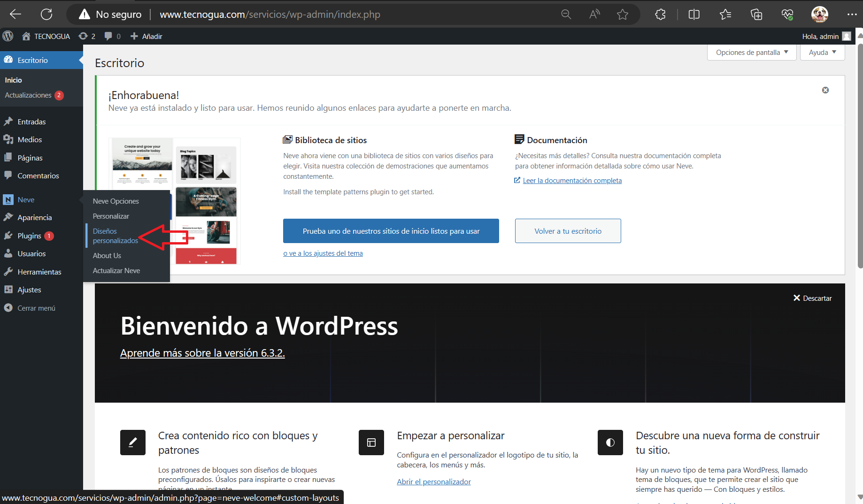
Task: Open browser essentials heart icon
Action: pos(787,14)
